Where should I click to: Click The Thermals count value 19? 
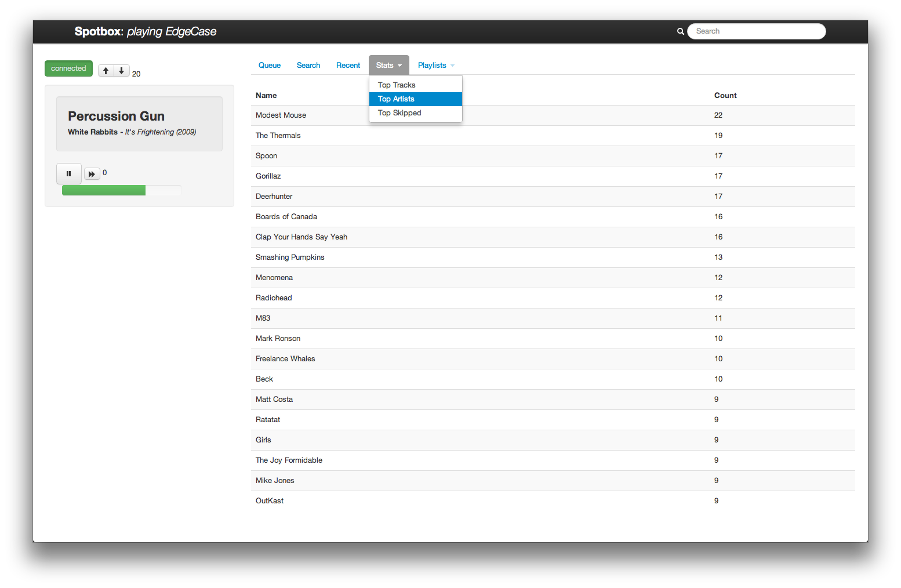[x=718, y=136]
